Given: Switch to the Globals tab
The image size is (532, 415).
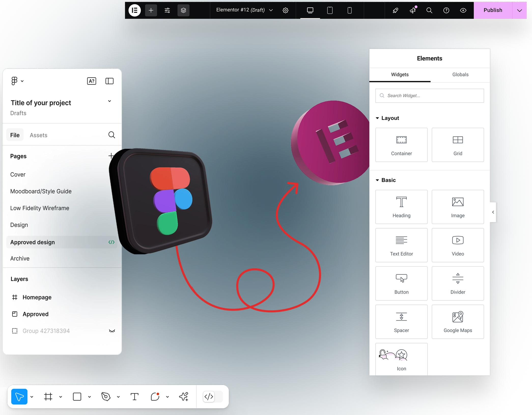Looking at the screenshot, I should [x=460, y=74].
